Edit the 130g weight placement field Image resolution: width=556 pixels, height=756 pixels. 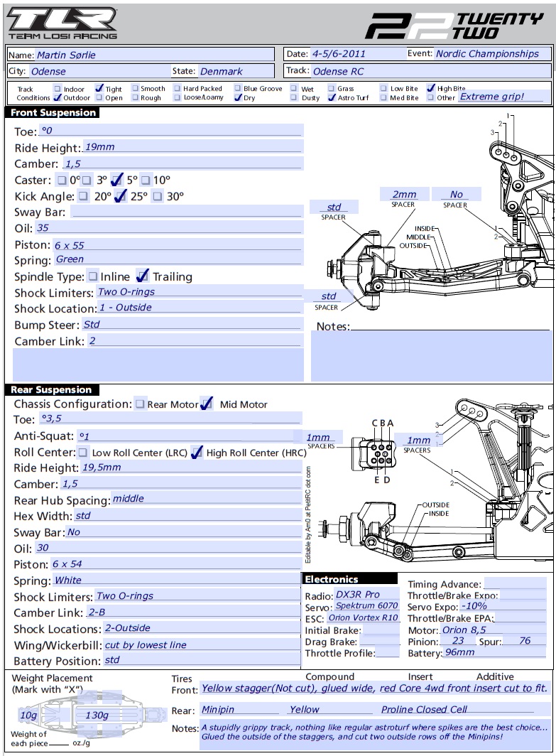pos(98,715)
